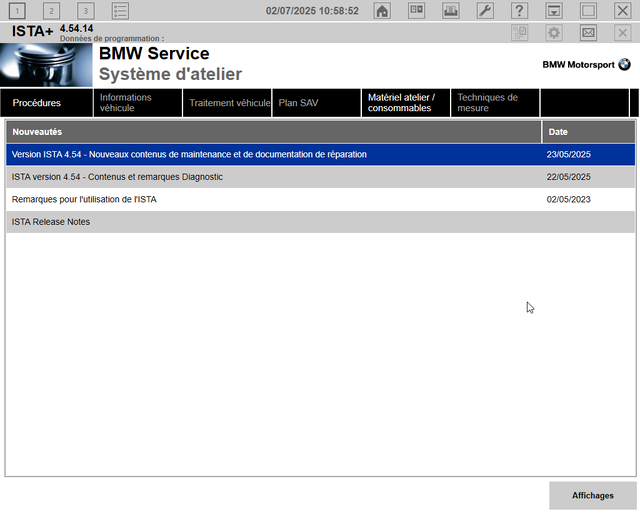Select row 'Version ISTA 4.54 - Nouveaux contenus de maintenance'
This screenshot has width=640, height=514.
tap(320, 154)
